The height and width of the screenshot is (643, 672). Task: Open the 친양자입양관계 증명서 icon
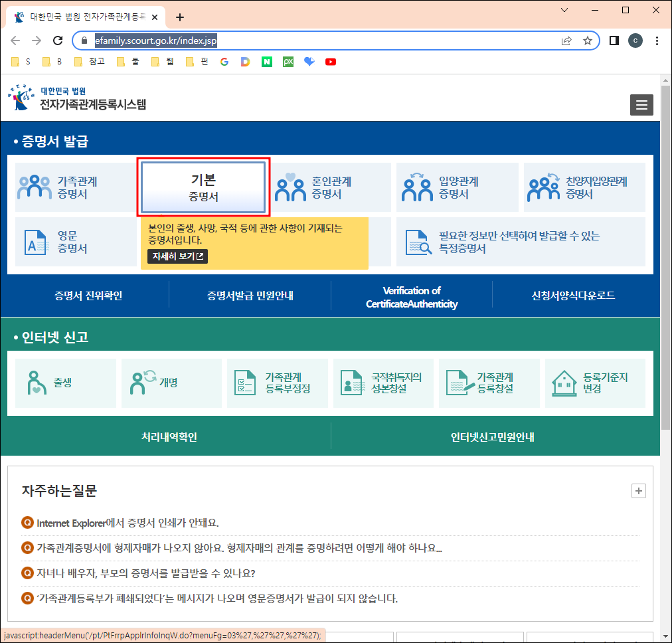point(543,187)
